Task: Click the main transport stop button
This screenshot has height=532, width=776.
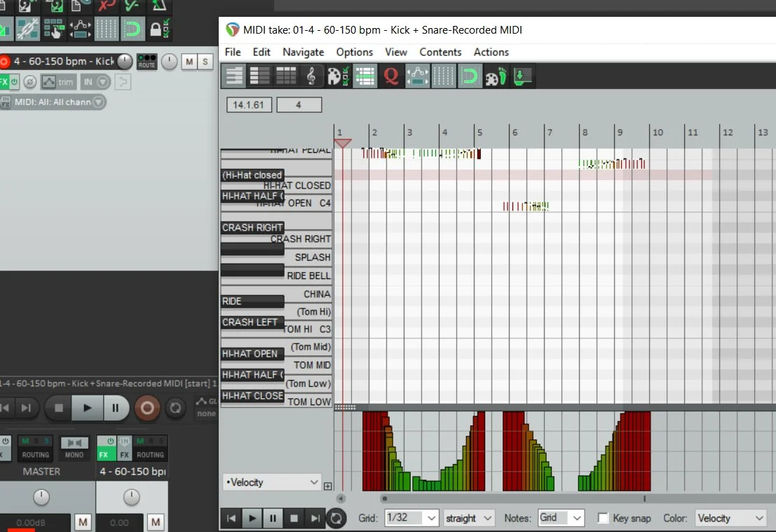Action: [x=58, y=408]
